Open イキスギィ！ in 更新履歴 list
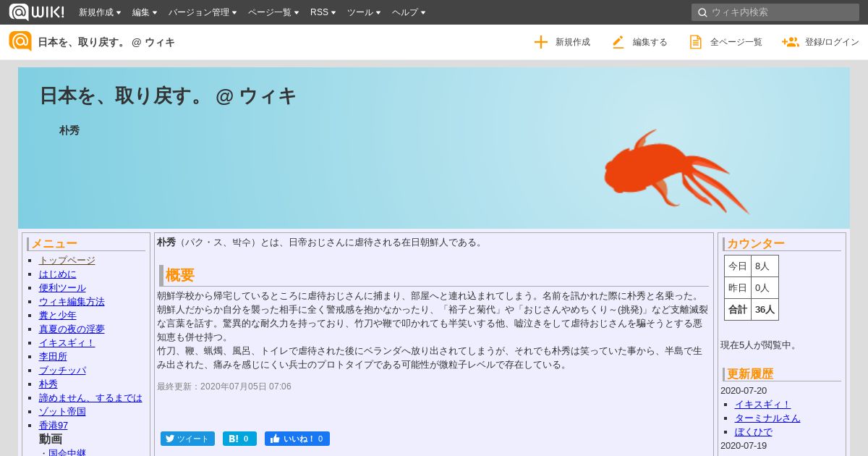Viewport: 868px width, 456px height. 762,404
